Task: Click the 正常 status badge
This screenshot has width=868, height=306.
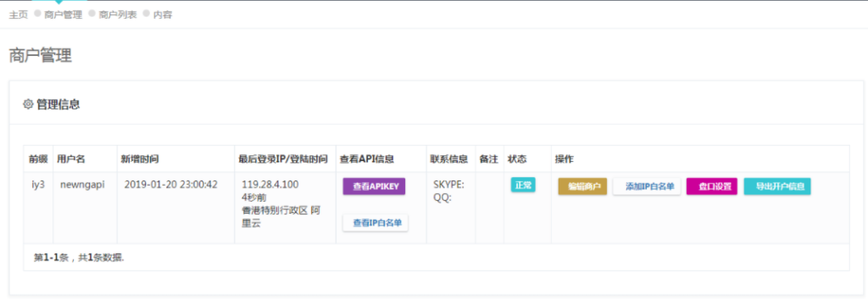Action: 523,186
